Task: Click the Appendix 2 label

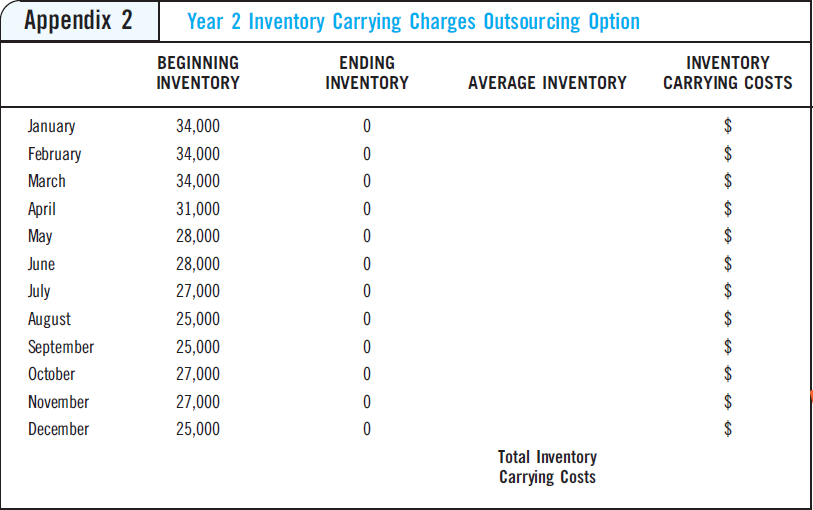Action: [78, 21]
